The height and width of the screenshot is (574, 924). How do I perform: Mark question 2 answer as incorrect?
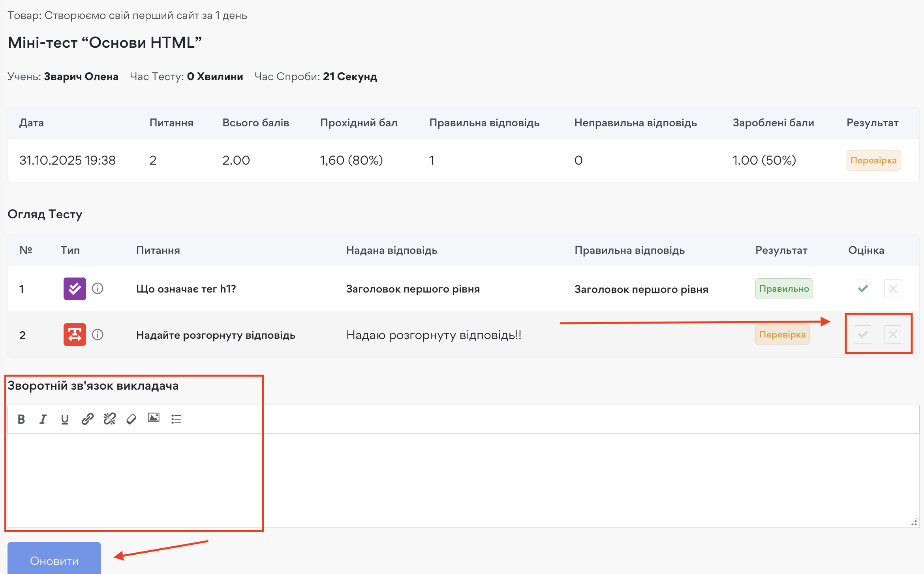[893, 334]
